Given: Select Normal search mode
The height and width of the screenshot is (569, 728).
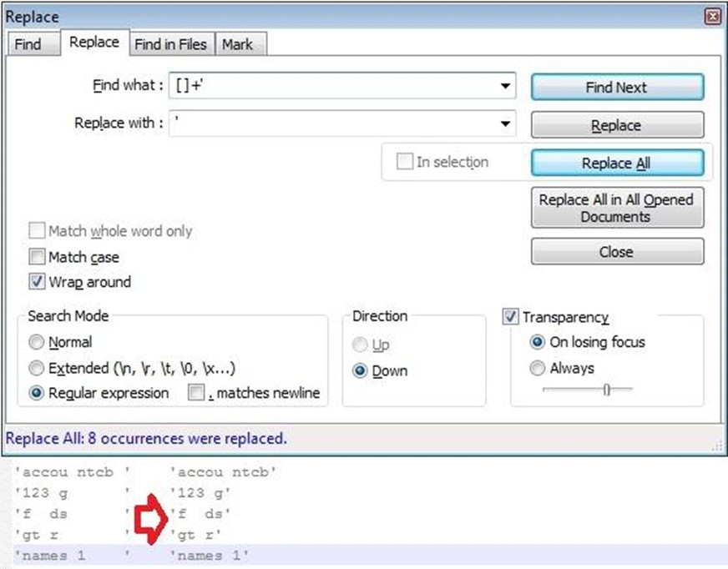Looking at the screenshot, I should point(36,343).
